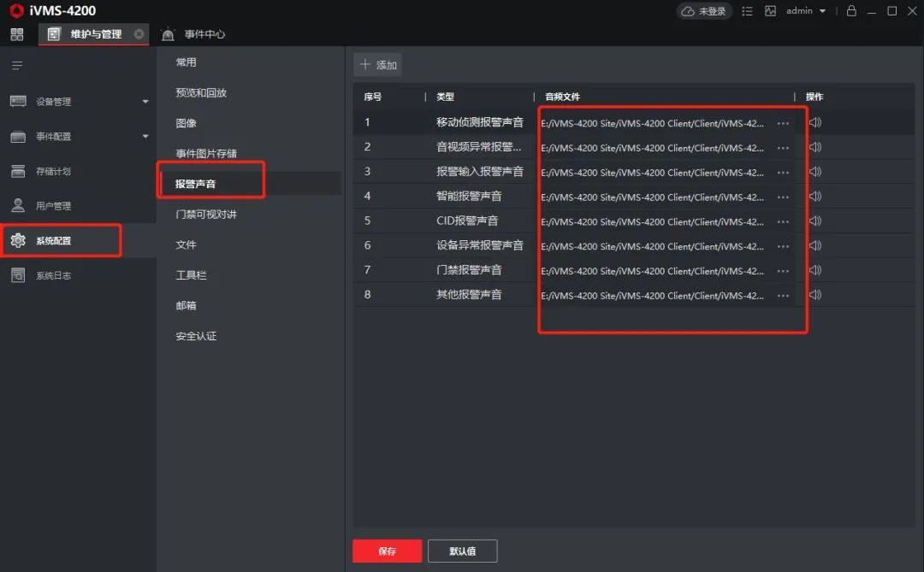Open the grid menu icon top-left
Viewport: 924px width, 572px height.
[x=17, y=34]
